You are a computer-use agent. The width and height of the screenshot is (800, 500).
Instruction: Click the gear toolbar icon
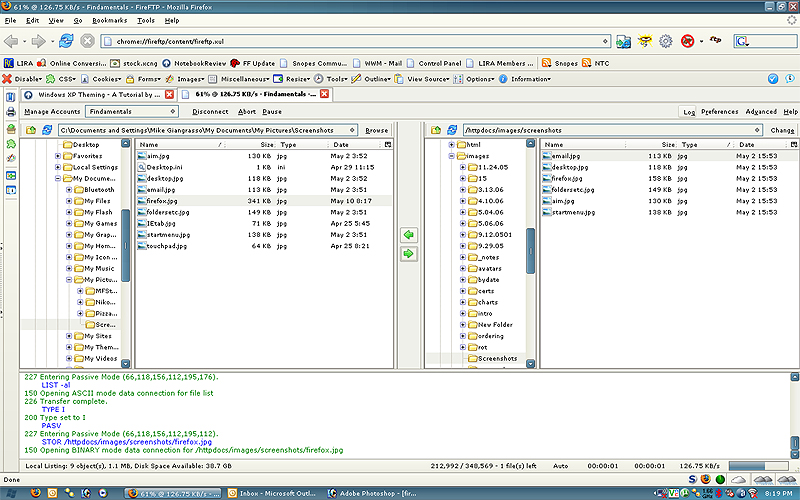665,41
